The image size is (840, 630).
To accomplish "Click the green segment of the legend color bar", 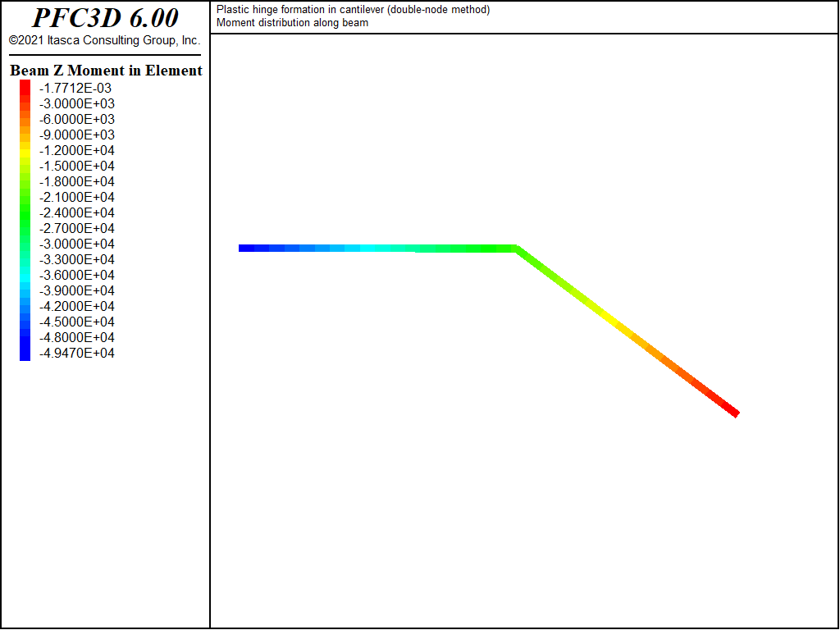I will pyautogui.click(x=25, y=214).
